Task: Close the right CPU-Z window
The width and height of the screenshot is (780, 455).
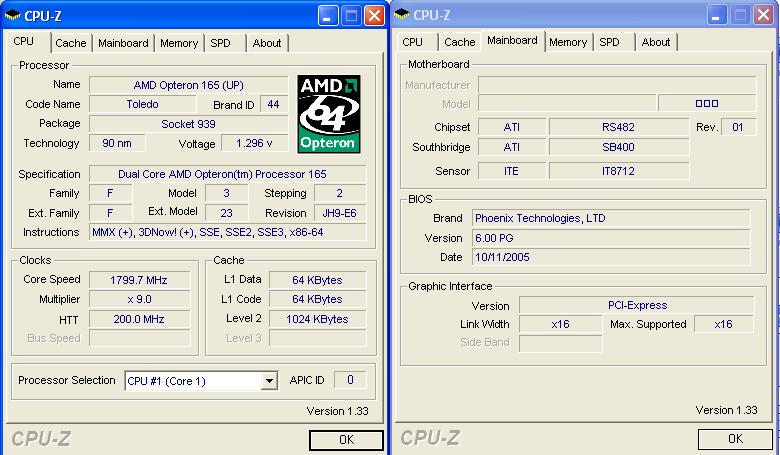Action: click(x=764, y=15)
